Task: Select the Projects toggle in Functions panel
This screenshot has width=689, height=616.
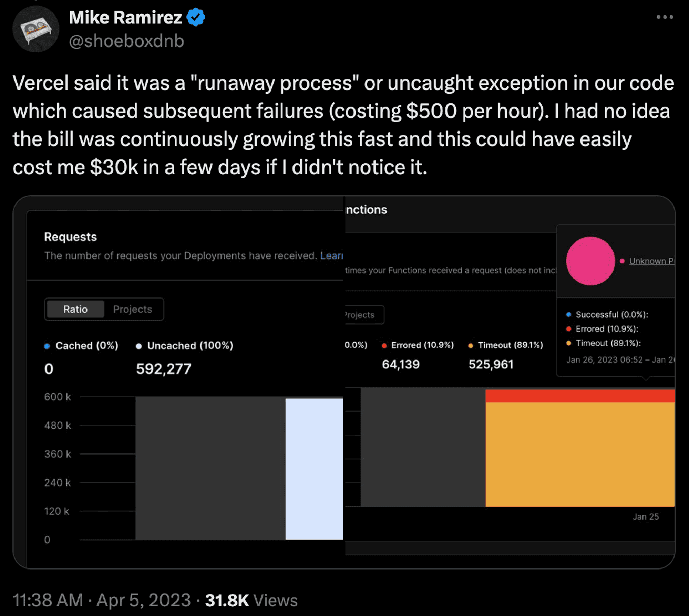Action: tap(360, 315)
